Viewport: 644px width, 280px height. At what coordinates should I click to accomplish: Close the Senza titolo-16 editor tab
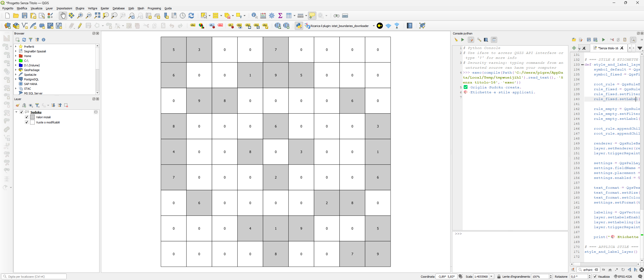[622, 48]
